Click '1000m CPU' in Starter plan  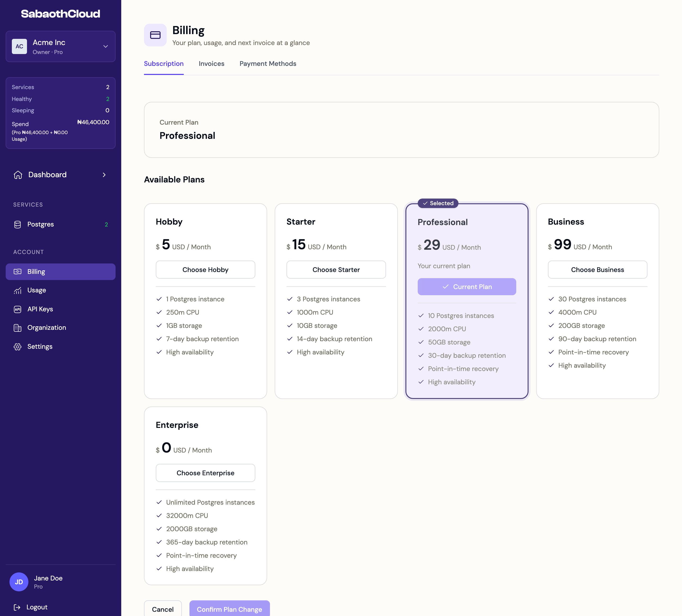coord(315,312)
